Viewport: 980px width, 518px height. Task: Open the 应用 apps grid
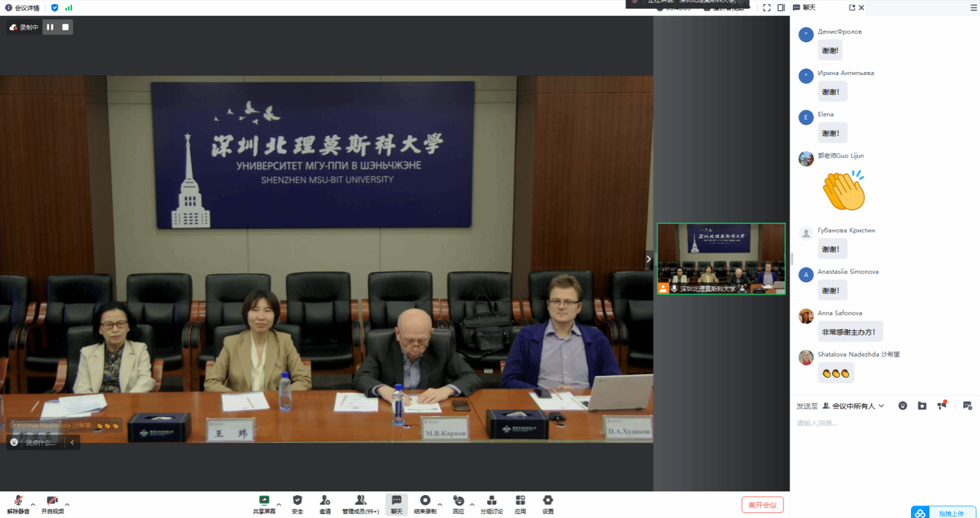(x=520, y=504)
